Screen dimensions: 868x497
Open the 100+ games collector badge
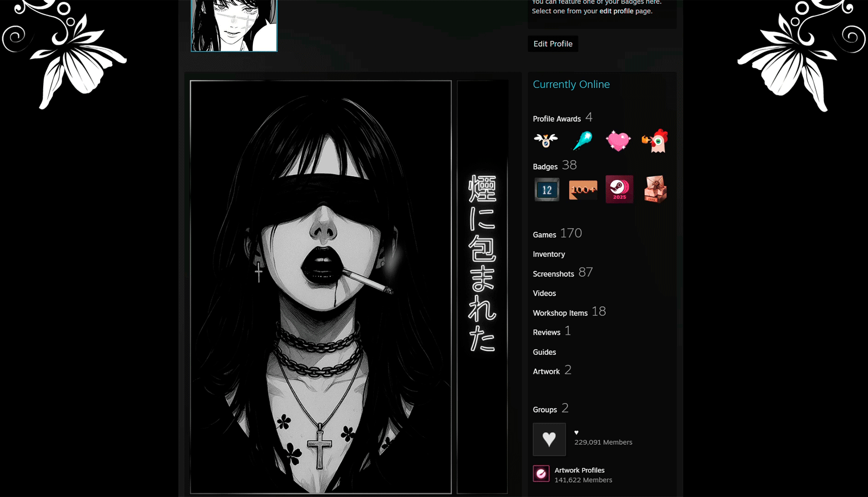(583, 189)
